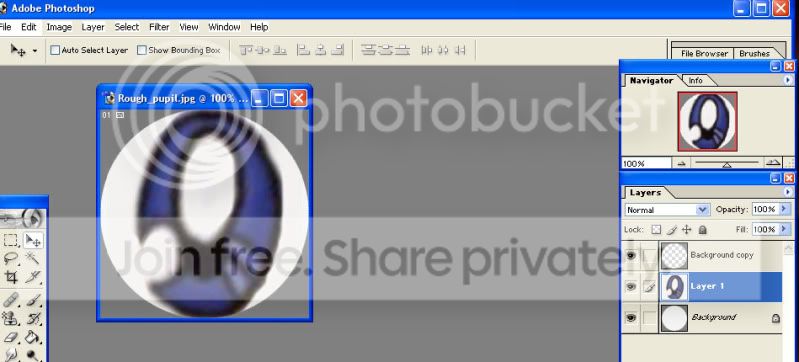This screenshot has height=362, width=799.
Task: Select the Rectangular Marquee tool
Action: [x=11, y=240]
